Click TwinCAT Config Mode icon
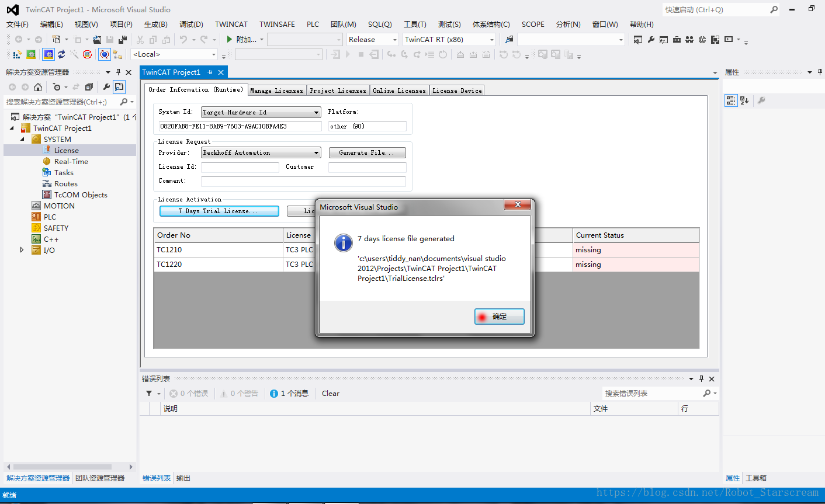 48,54
